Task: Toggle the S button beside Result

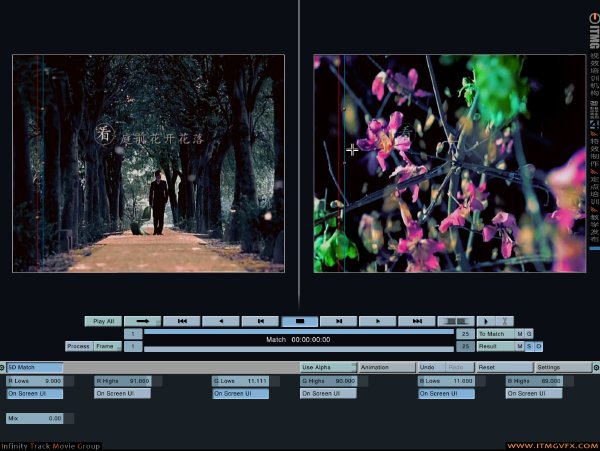Action: click(529, 346)
